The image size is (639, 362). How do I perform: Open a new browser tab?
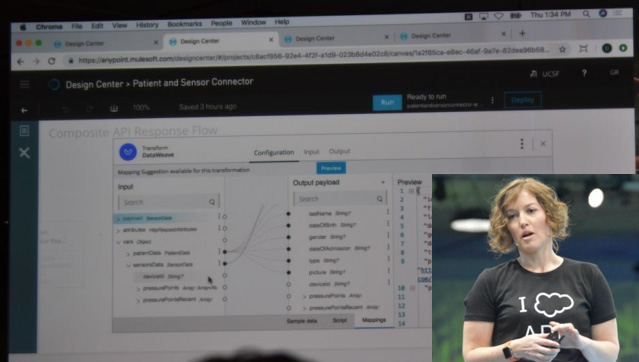(522, 33)
